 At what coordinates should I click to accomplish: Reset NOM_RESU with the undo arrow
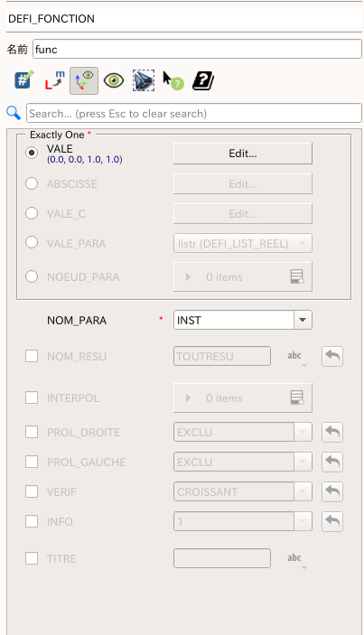coord(332,357)
